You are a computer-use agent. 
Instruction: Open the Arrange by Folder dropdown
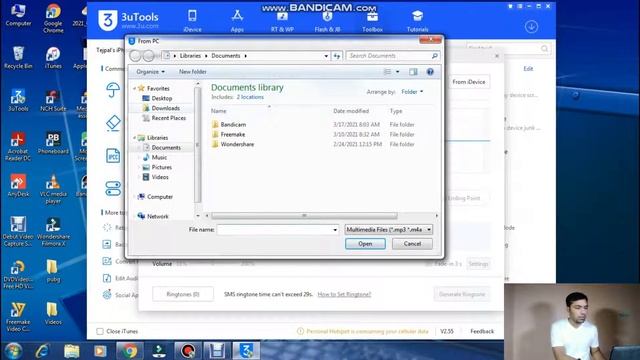click(412, 92)
